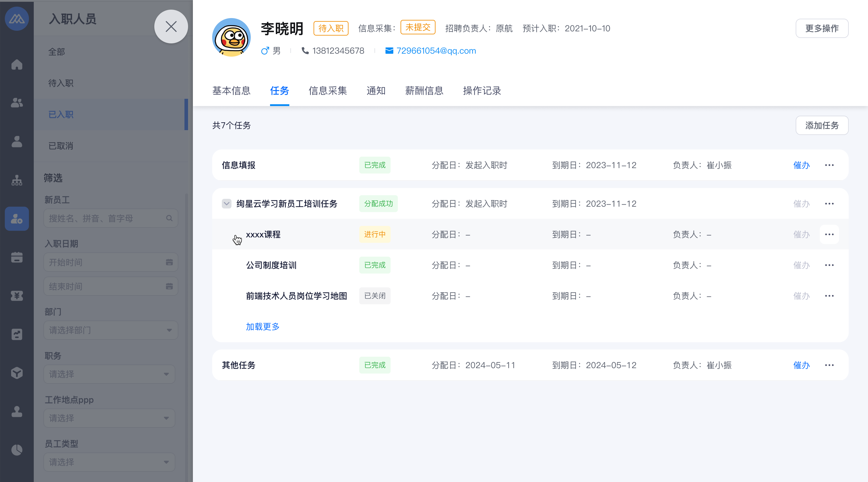Close the employee detail drawer
Screen dimensions: 868x482
pos(171,27)
